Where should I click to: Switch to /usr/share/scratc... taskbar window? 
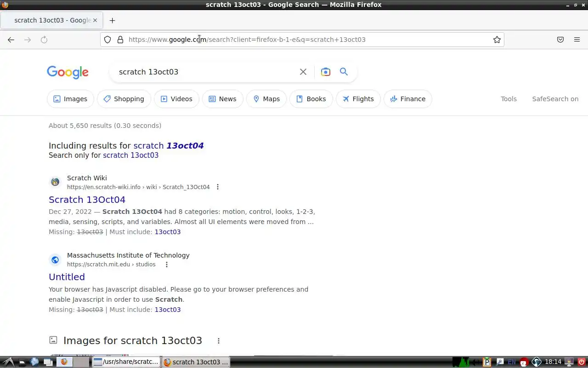pyautogui.click(x=126, y=362)
